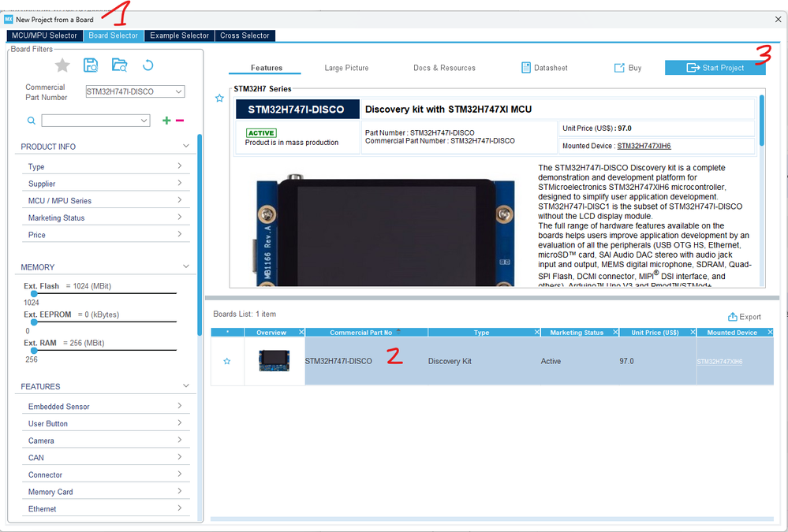This screenshot has width=788, height=532.
Task: Expand the Connector filter
Action: pos(106,474)
